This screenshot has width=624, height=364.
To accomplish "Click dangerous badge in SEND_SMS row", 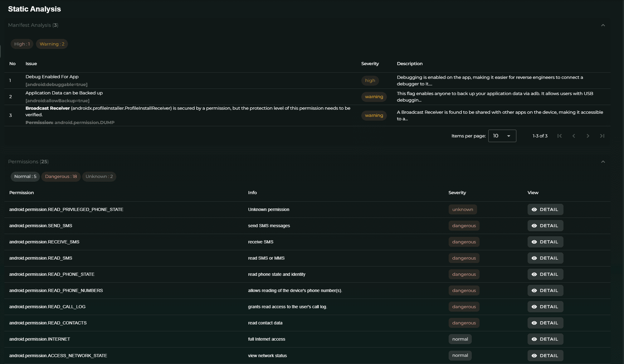I will click(464, 226).
